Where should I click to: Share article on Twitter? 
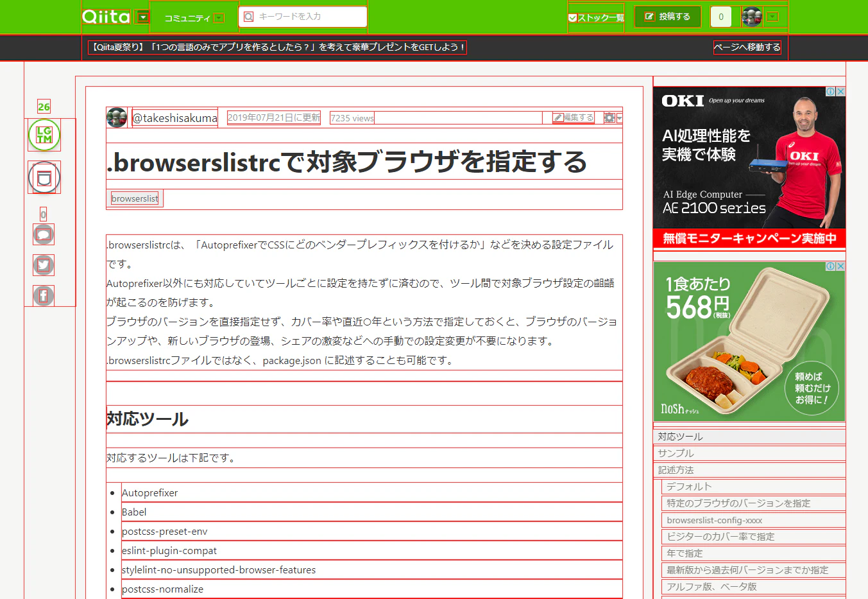point(44,265)
